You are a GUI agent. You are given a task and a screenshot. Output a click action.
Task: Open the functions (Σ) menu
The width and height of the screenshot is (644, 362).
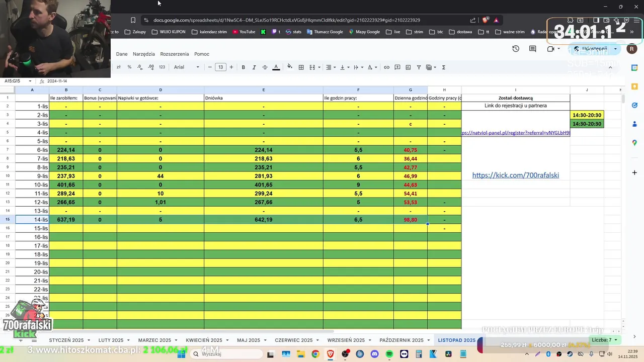click(443, 67)
